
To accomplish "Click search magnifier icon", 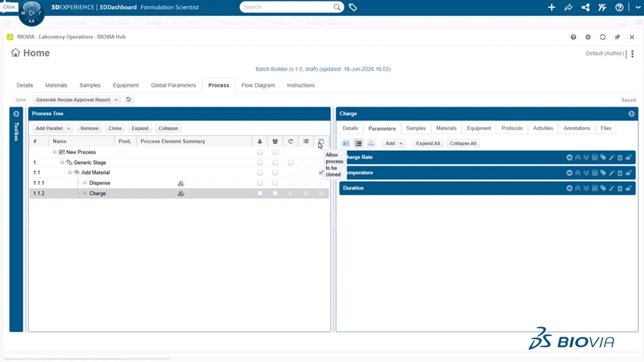I will (337, 7).
